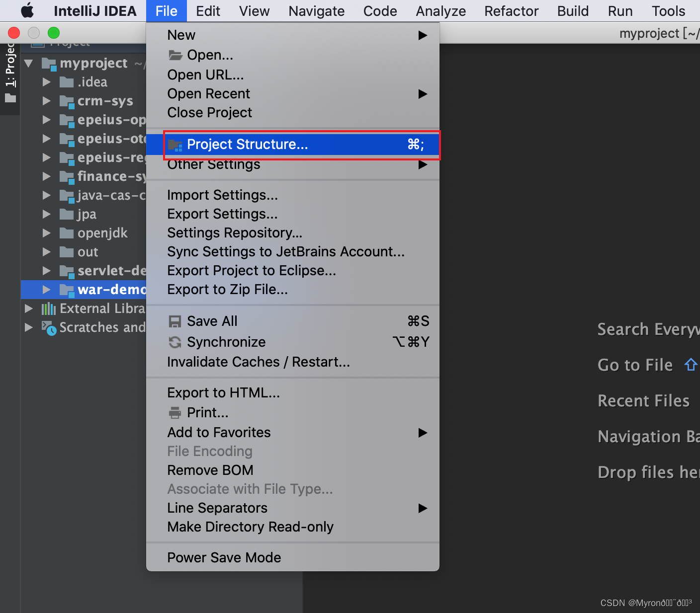Open the Analyze menu
Image resolution: width=700 pixels, height=613 pixels.
point(440,11)
